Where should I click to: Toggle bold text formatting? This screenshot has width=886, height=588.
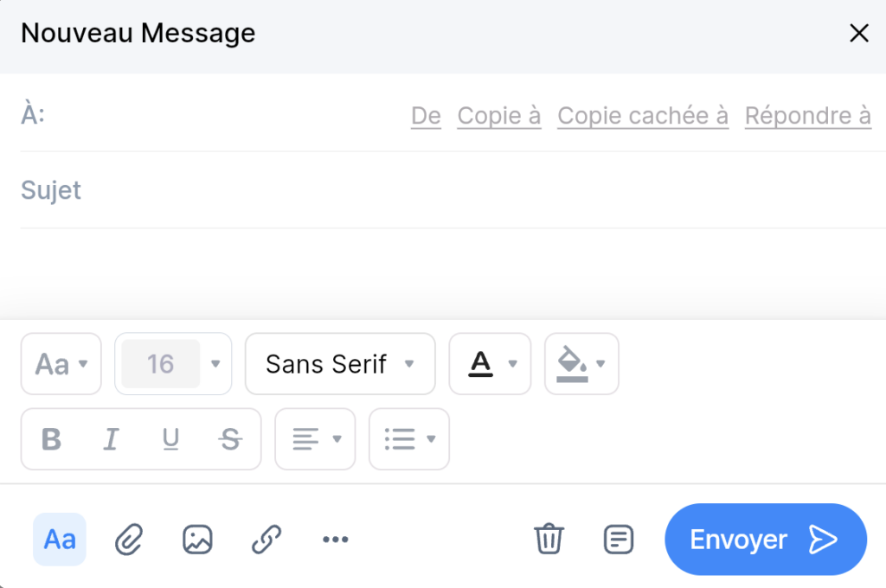tap(50, 439)
